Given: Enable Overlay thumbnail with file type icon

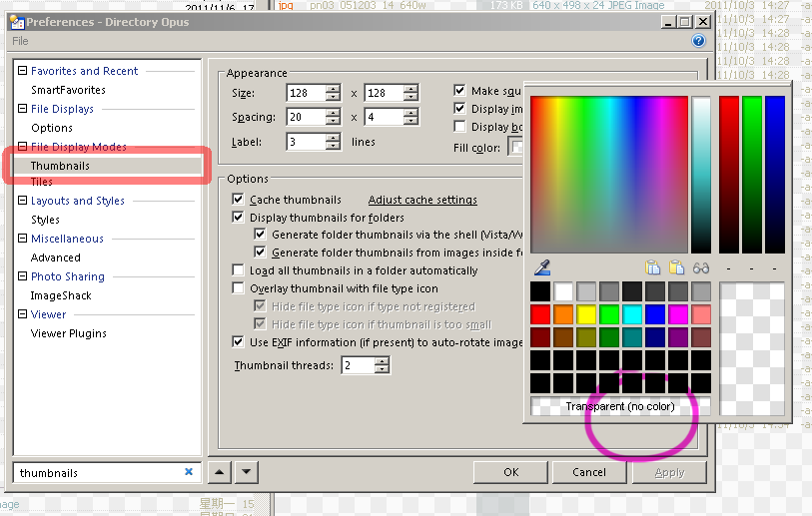Looking at the screenshot, I should point(238,287).
